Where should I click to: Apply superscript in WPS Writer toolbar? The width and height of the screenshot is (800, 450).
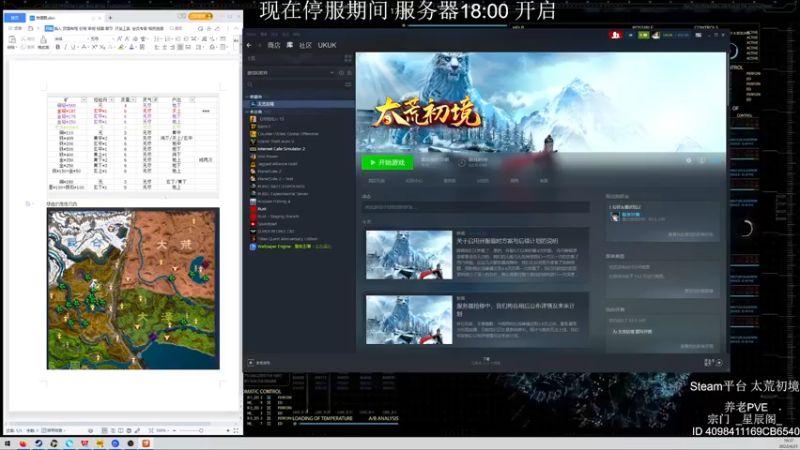coord(94,47)
